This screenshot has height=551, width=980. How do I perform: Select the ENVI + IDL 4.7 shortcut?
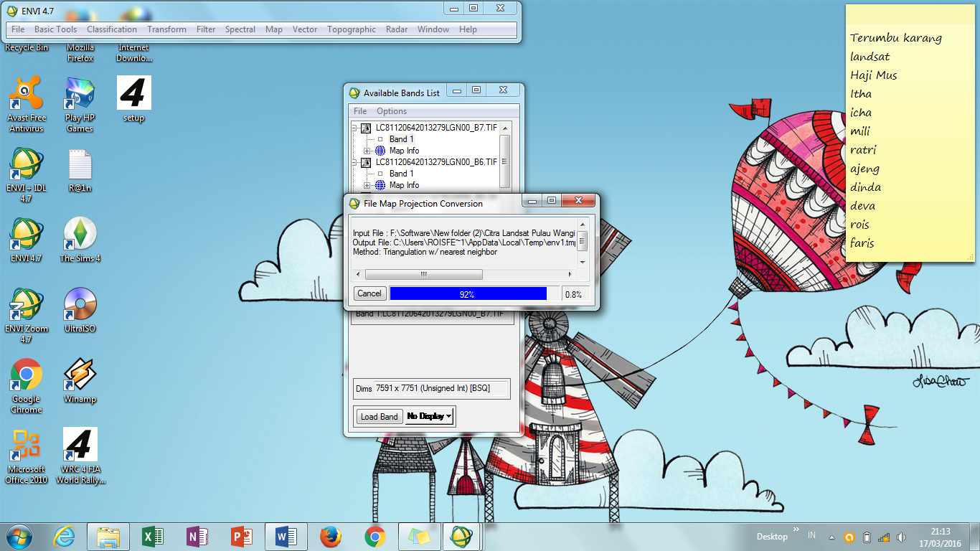(27, 175)
